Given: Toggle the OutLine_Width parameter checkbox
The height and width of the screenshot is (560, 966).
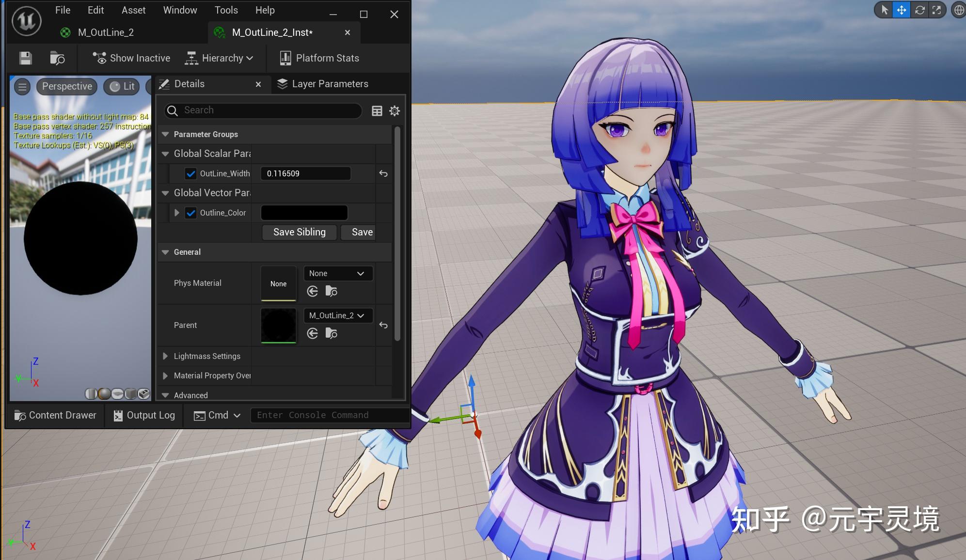Looking at the screenshot, I should pyautogui.click(x=191, y=173).
